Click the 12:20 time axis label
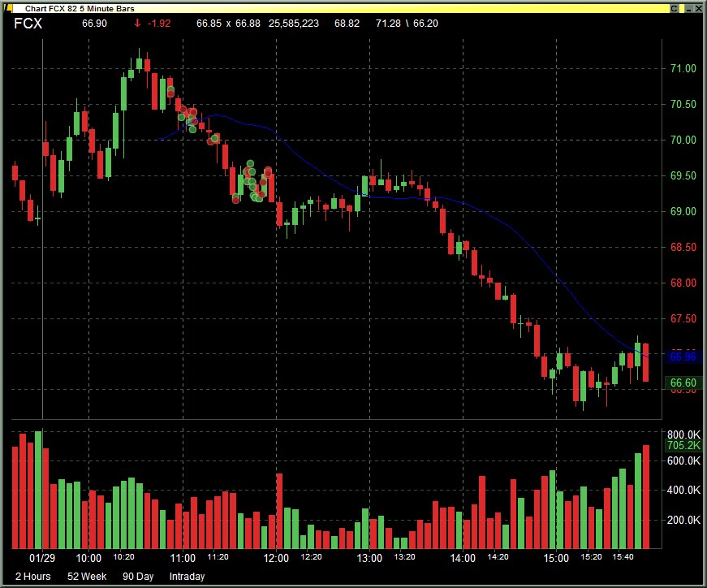 pos(311,557)
